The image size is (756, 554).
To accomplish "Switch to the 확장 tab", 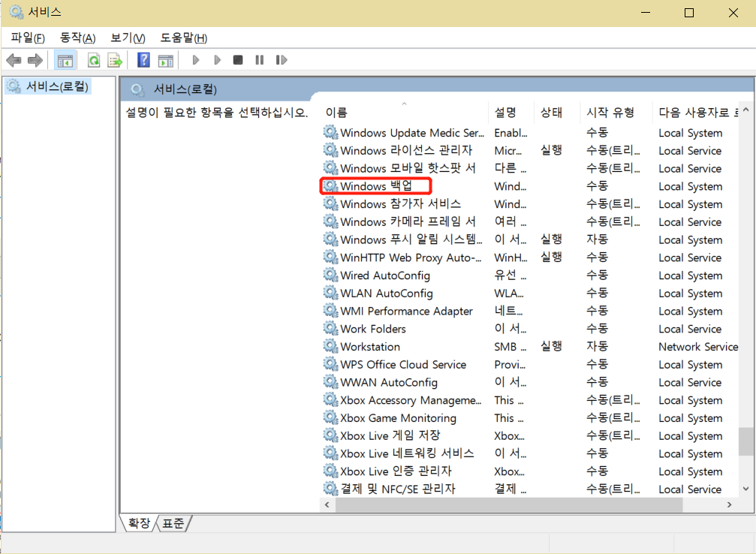I will (138, 523).
